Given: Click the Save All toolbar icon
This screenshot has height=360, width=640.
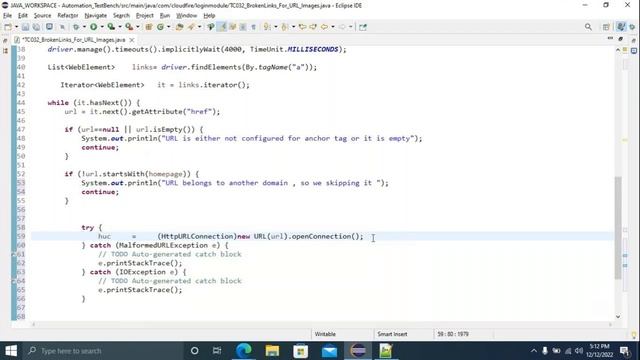Looking at the screenshot, I should click(x=36, y=27).
